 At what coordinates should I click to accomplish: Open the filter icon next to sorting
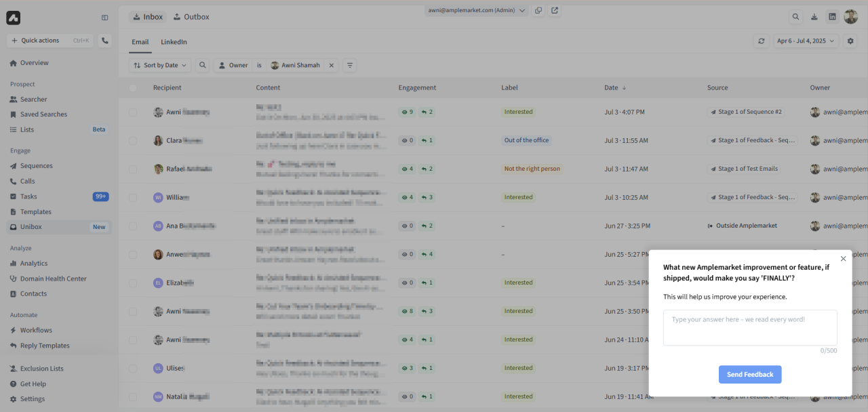(x=350, y=65)
